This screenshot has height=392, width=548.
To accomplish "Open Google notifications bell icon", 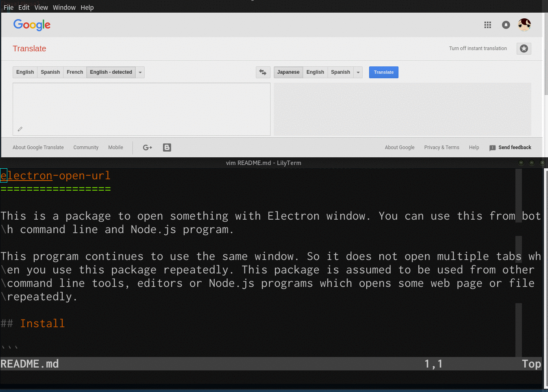I will 506,25.
